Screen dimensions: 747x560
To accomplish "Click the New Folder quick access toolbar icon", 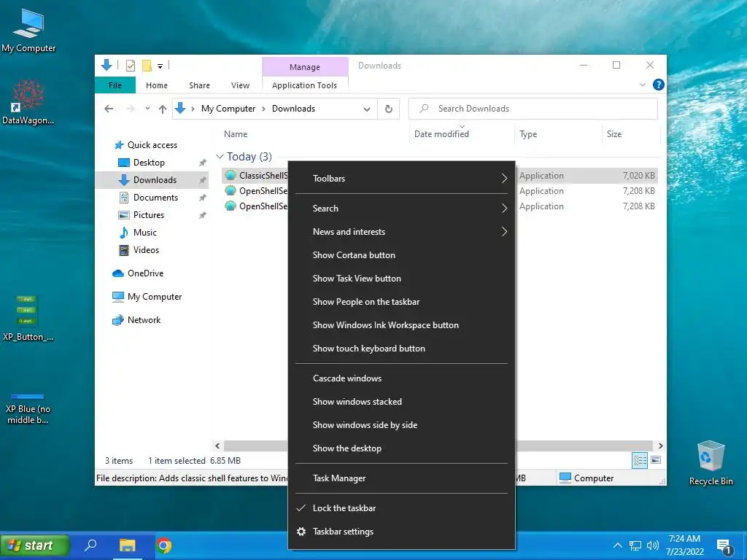I will coord(147,65).
